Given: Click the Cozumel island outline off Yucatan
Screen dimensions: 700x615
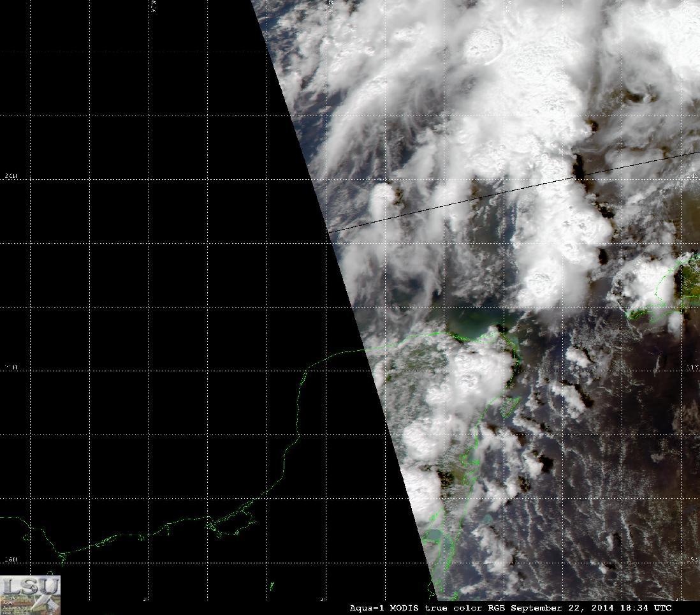Looking at the screenshot, I should (511, 405).
